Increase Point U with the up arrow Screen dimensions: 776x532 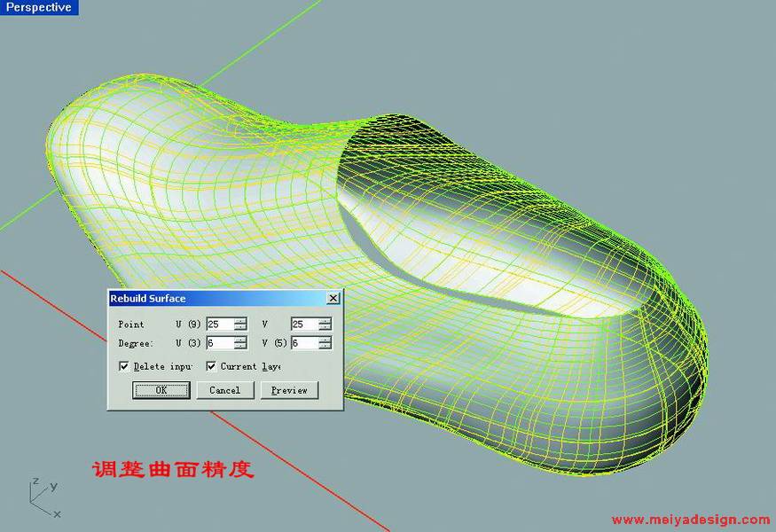click(240, 321)
